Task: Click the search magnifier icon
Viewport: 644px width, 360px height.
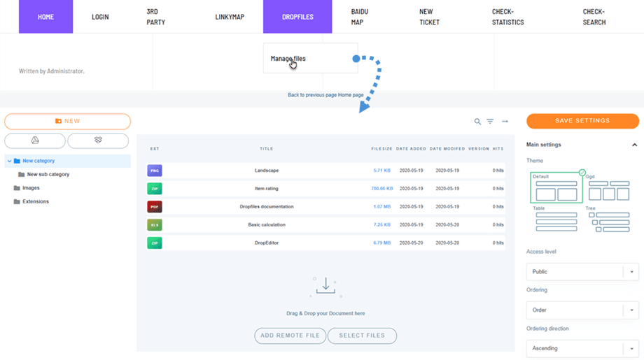Action: pos(477,122)
